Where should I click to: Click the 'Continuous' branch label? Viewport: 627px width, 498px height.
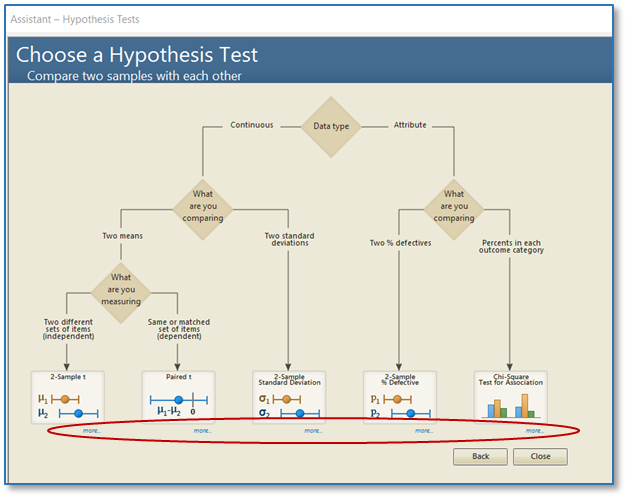(x=251, y=125)
